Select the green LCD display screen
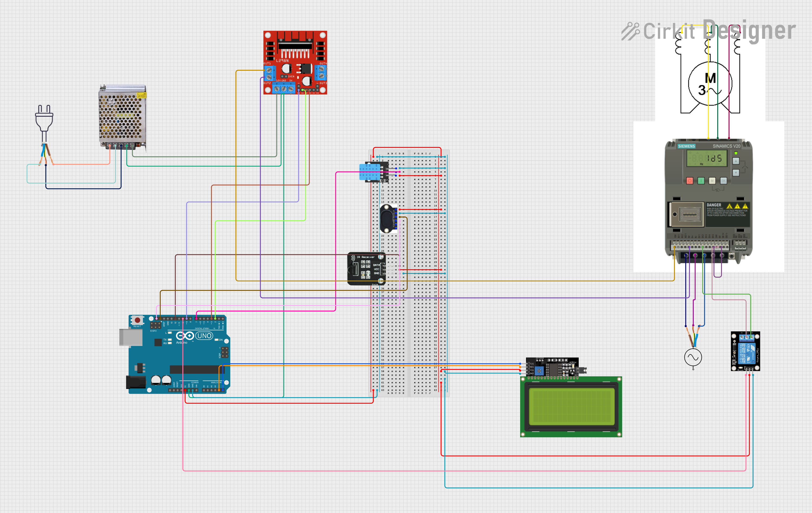Viewport: 812px width, 513px height. tap(571, 406)
